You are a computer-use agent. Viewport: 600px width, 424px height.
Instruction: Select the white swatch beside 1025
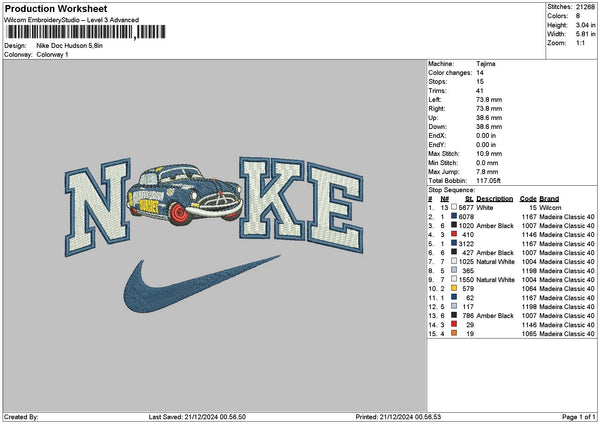[x=454, y=261]
